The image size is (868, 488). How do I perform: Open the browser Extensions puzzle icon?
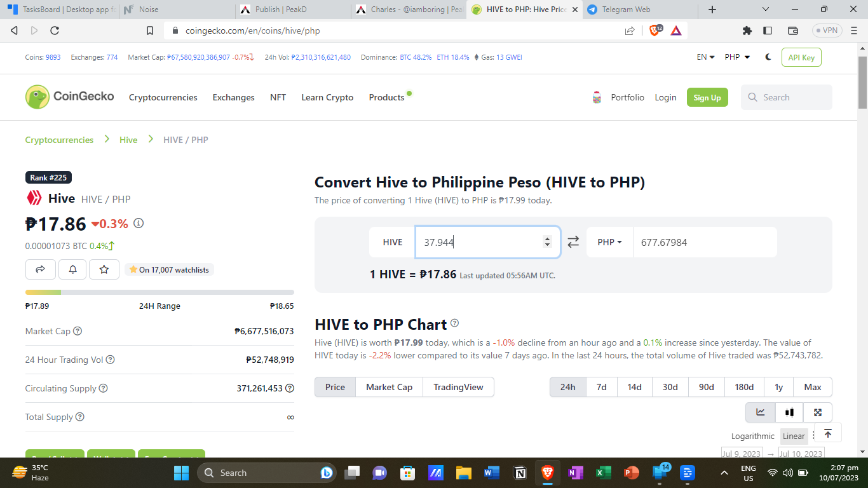[x=747, y=30]
